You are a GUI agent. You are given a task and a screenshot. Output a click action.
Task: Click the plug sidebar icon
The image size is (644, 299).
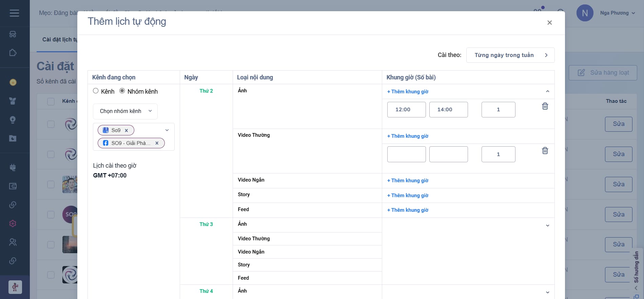(13, 167)
